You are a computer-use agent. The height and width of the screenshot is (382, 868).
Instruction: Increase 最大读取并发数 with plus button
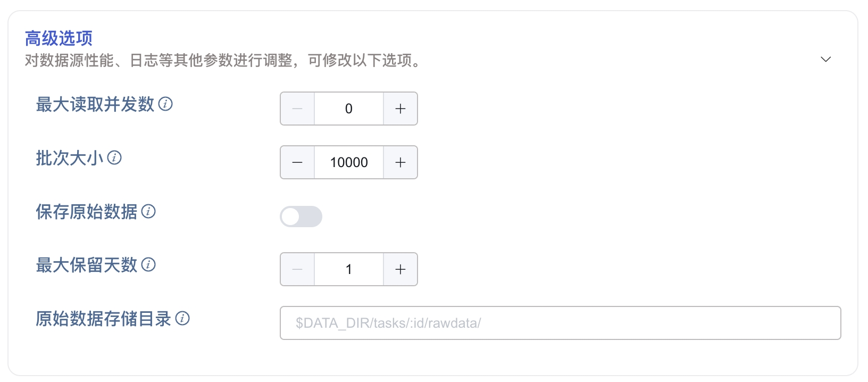pos(400,109)
